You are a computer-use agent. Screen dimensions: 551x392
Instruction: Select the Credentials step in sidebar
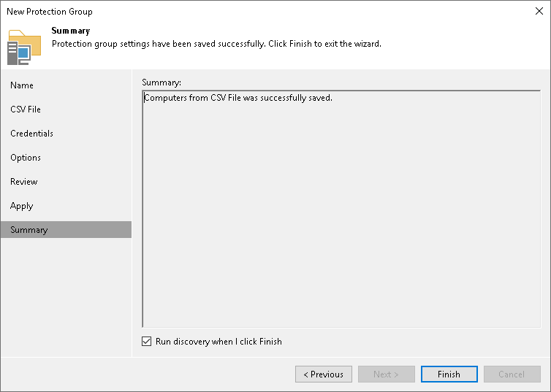[31, 134]
